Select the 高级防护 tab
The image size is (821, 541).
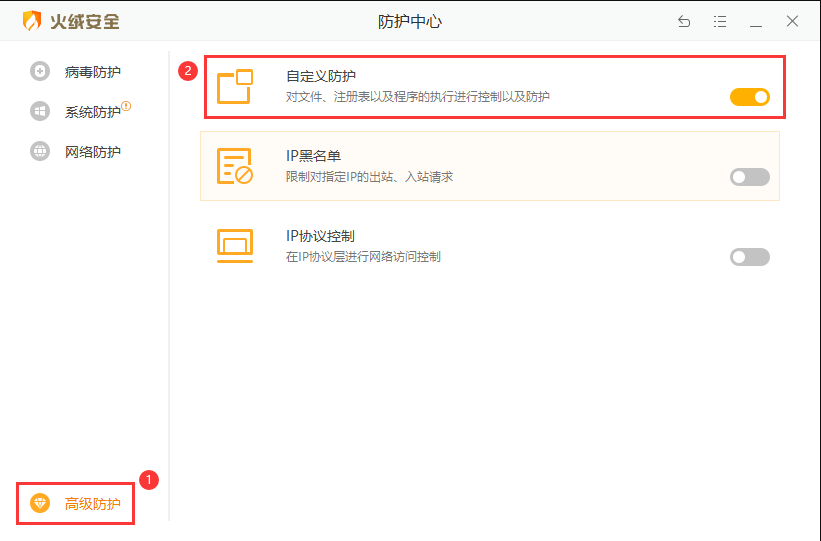(93, 504)
